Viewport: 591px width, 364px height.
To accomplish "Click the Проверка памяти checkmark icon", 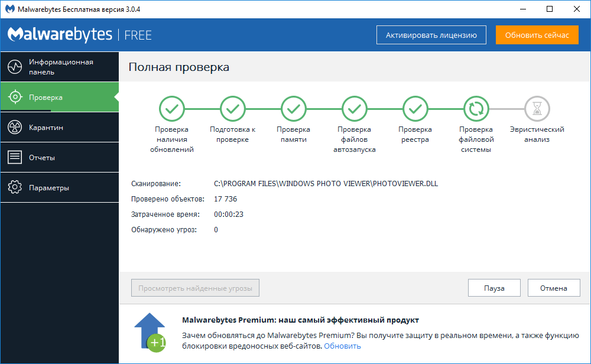I will 294,109.
